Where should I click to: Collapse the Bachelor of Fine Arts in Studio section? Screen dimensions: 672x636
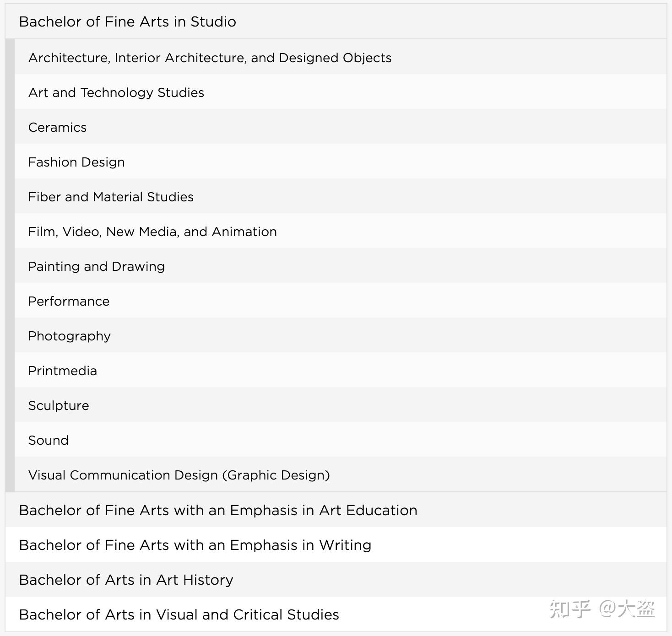click(127, 22)
